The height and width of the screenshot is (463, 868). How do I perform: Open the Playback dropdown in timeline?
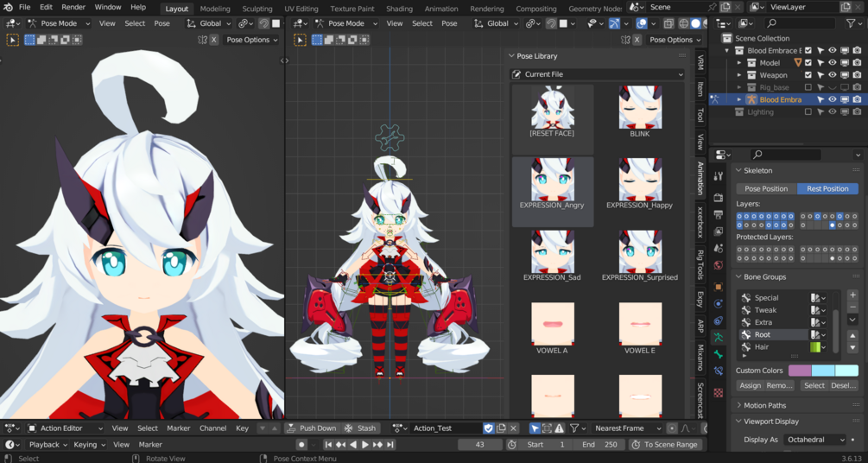tap(47, 445)
